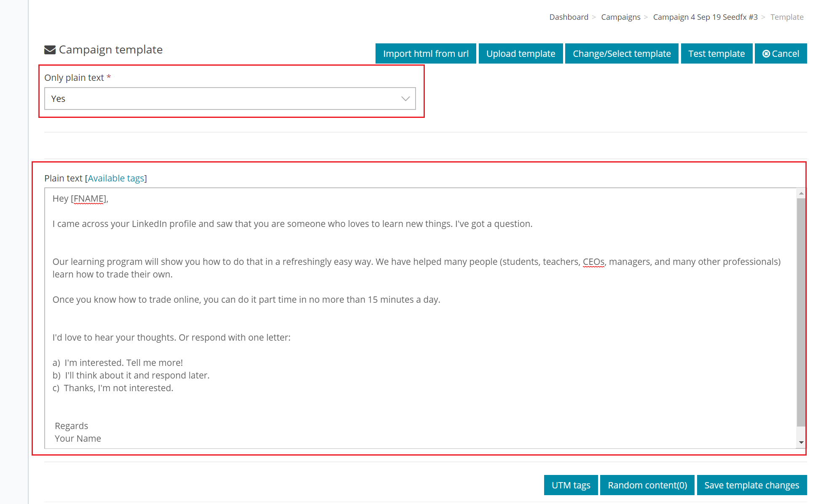Viewport: 813px width, 504px height.
Task: Click the Import html from url icon
Action: coord(426,53)
